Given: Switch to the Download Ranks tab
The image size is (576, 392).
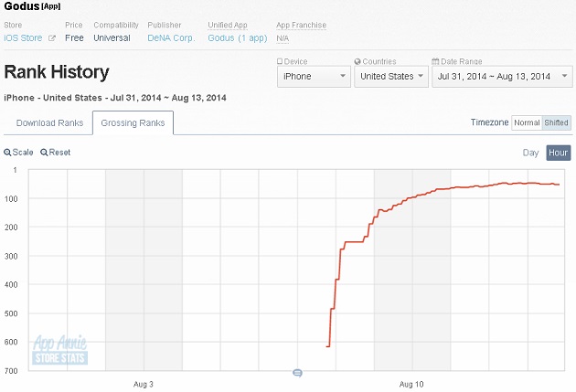Looking at the screenshot, I should click(x=49, y=123).
